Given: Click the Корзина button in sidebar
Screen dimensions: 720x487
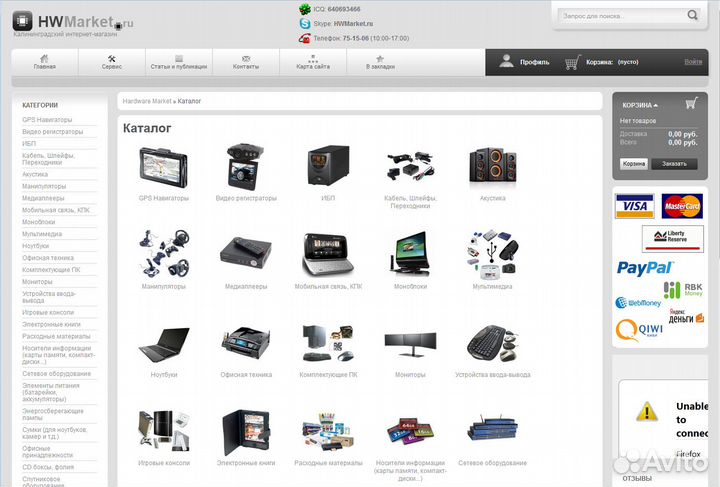Looking at the screenshot, I should click(x=634, y=164).
